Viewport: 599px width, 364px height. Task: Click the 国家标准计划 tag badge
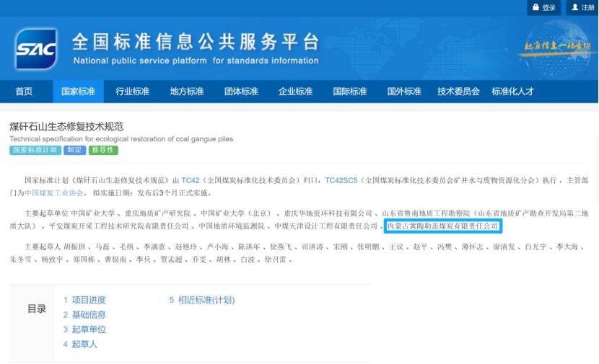(x=35, y=151)
